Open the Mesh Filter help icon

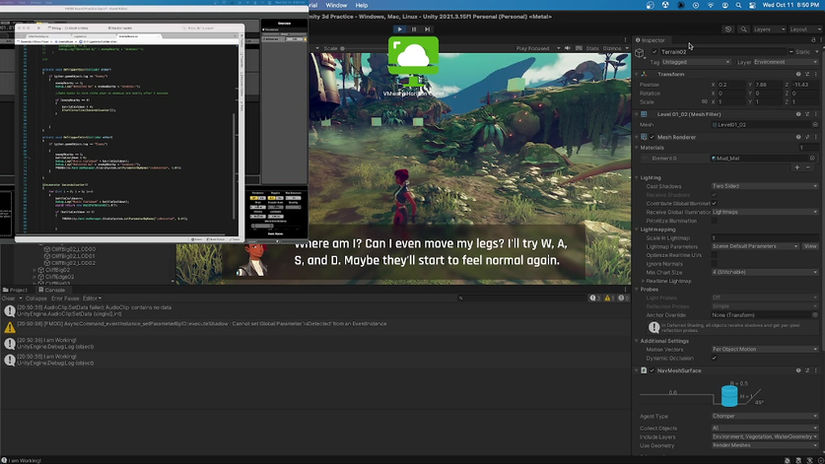pos(798,114)
